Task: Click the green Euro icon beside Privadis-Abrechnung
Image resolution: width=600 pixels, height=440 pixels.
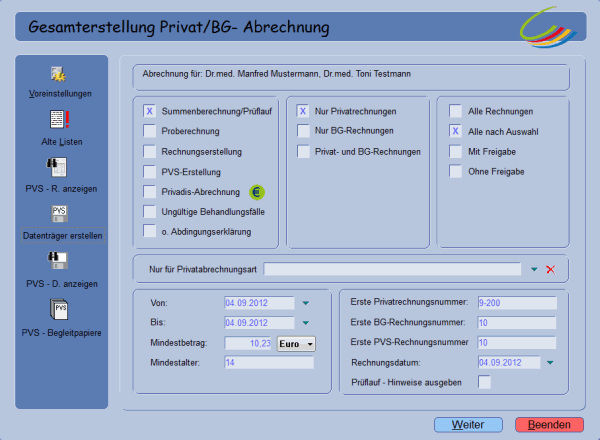Action: [x=256, y=191]
